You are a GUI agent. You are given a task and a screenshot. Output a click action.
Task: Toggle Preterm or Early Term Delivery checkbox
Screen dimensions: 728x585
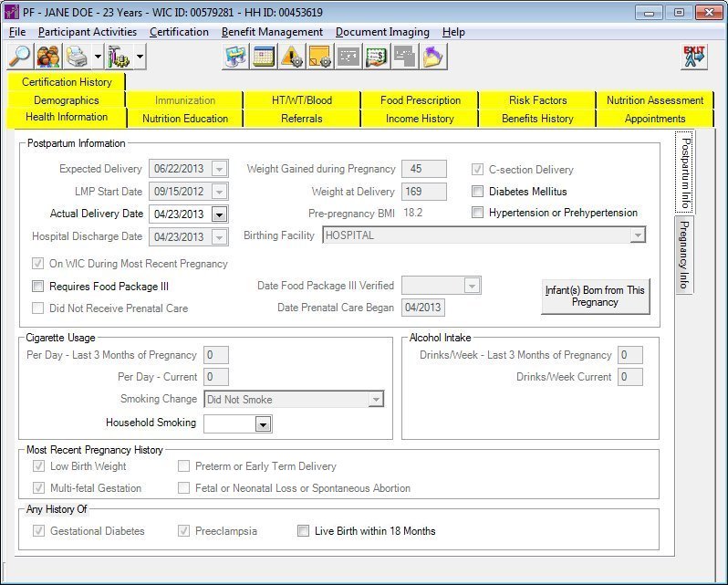184,465
